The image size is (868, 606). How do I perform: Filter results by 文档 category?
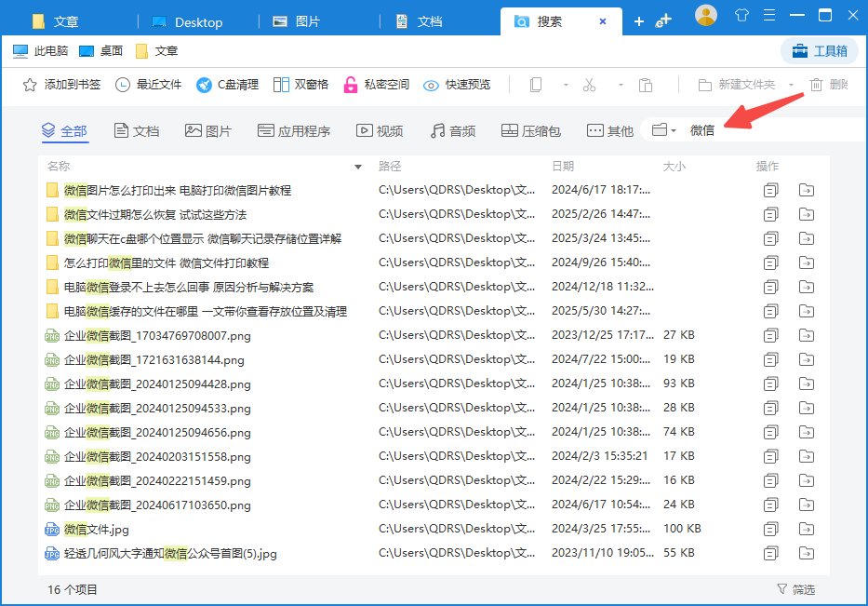click(x=137, y=130)
